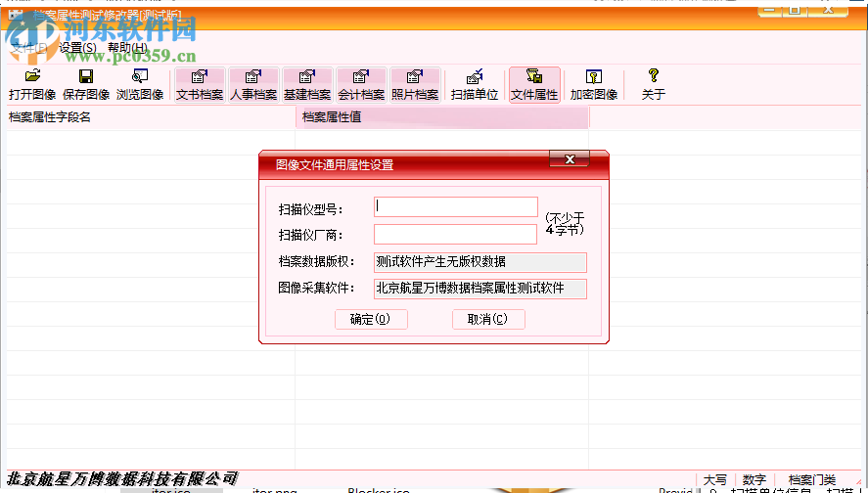Open the 加密图像 tool
Screen dimensions: 868x493
[593, 85]
